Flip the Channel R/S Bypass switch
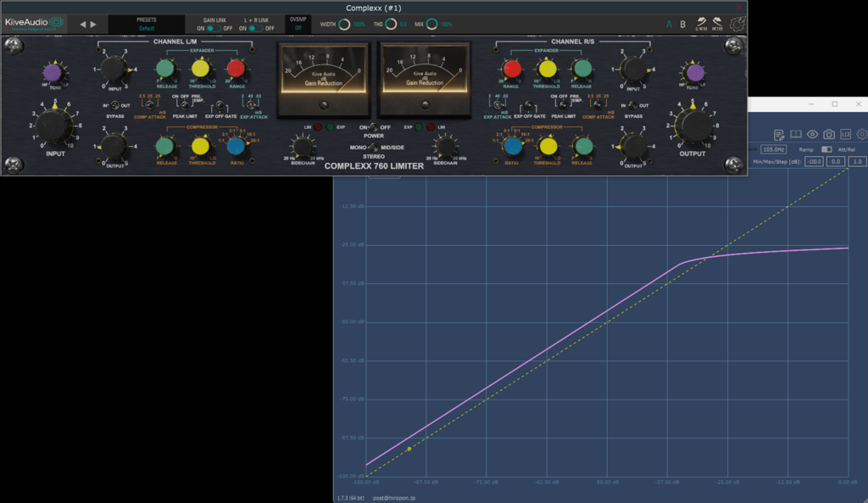This screenshot has width=868, height=503. coord(633,105)
